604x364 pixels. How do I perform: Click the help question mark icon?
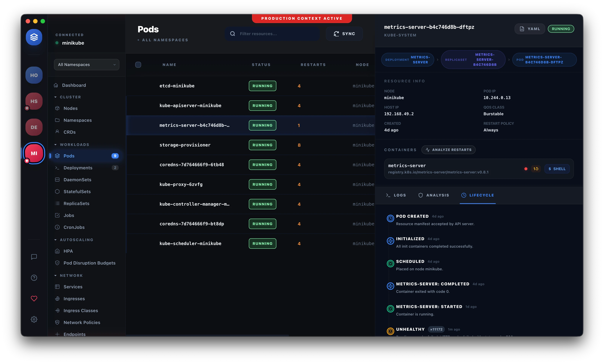[34, 278]
